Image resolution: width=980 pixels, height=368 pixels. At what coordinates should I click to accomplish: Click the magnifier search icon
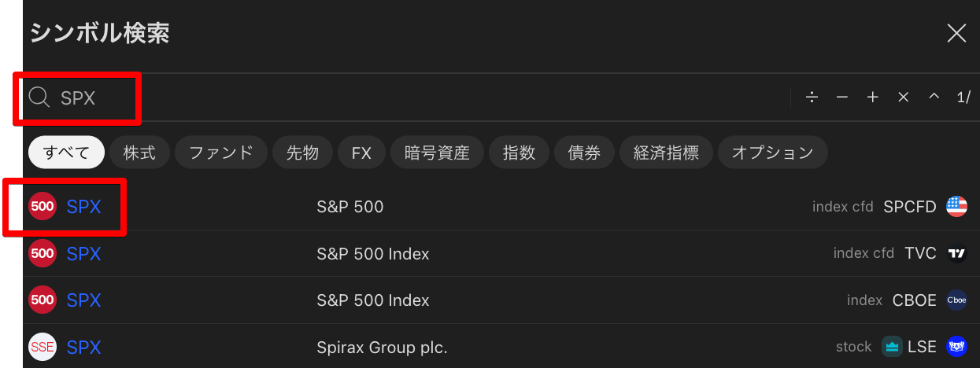tap(39, 98)
